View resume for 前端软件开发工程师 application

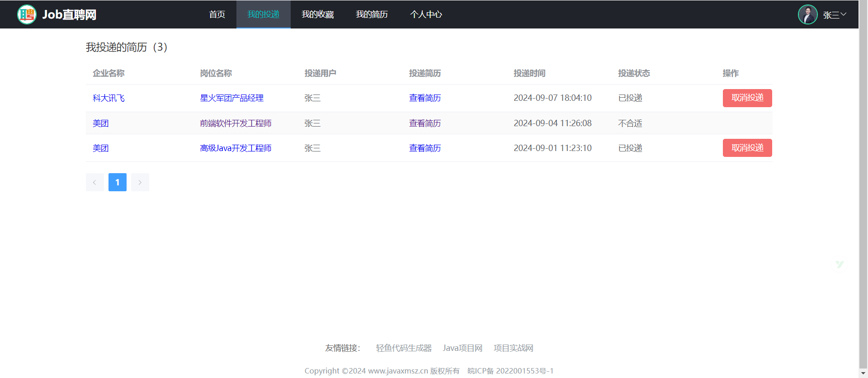pos(425,123)
